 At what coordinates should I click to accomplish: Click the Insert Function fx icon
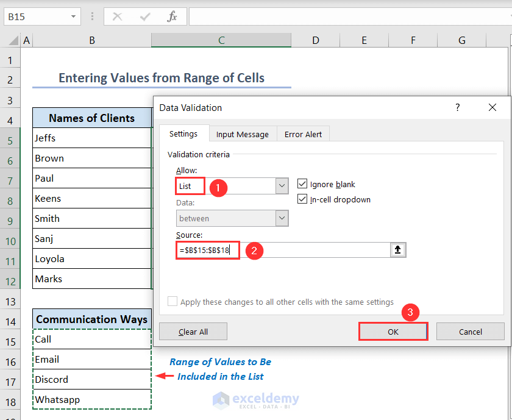point(172,16)
